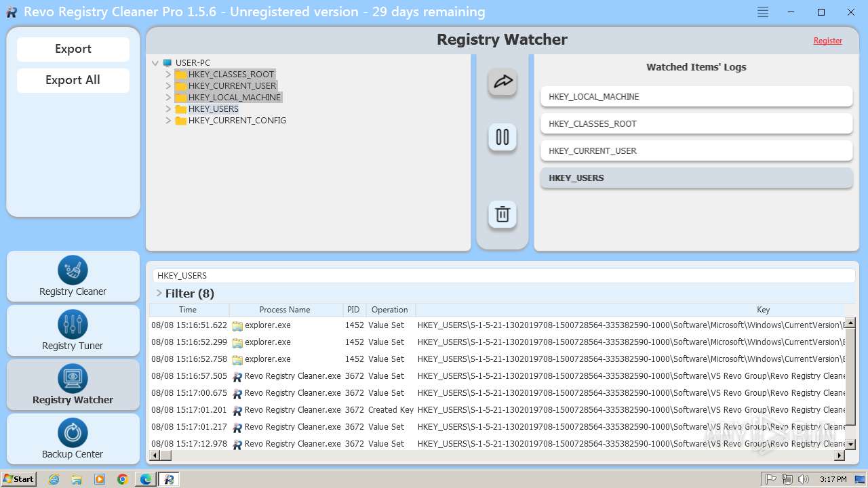Open the HKEY_CLASSES_ROOT watched log
Screen dimensions: 868x488
[x=696, y=123]
